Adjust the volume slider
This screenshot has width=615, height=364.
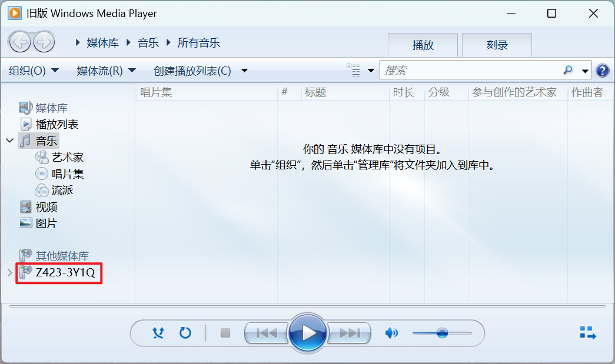[442, 333]
